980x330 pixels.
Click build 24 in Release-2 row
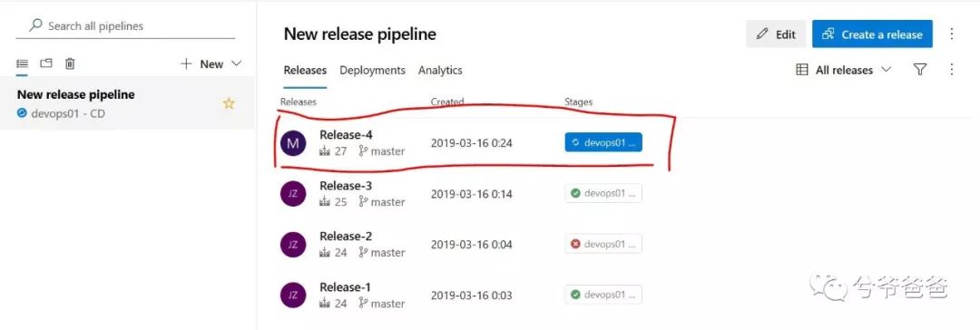(x=333, y=253)
